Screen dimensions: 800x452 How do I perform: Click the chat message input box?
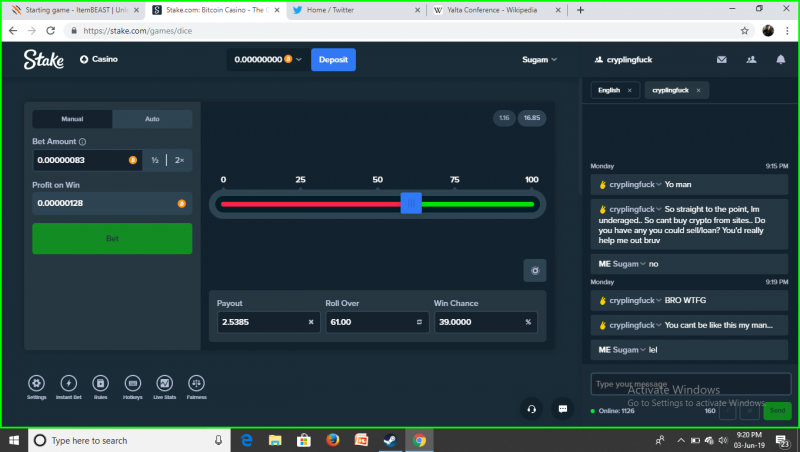point(690,384)
